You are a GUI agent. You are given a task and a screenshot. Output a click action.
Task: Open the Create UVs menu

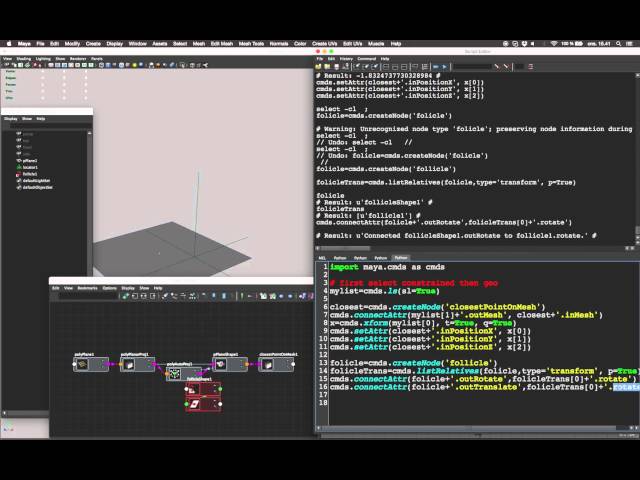pos(324,44)
